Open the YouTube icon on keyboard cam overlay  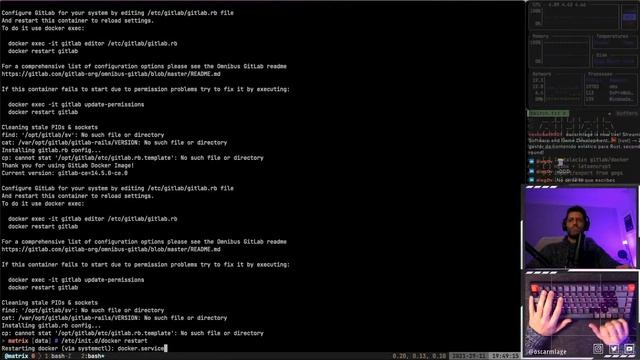pos(629,348)
